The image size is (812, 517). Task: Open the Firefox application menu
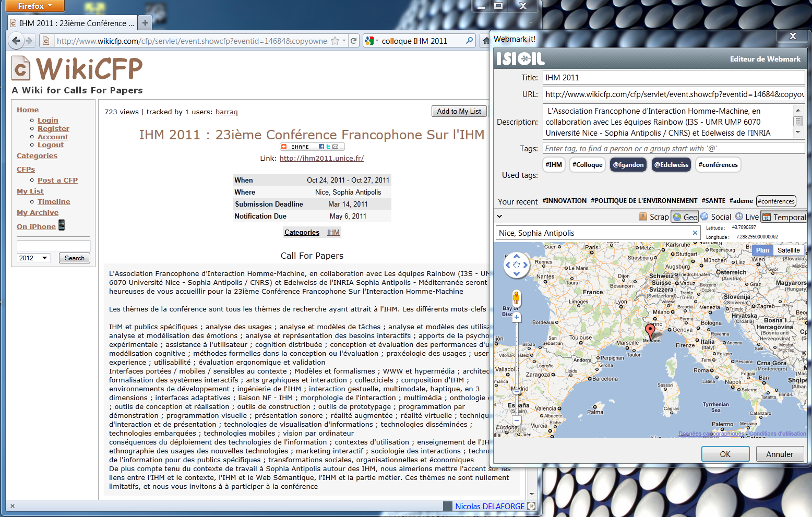pos(34,6)
